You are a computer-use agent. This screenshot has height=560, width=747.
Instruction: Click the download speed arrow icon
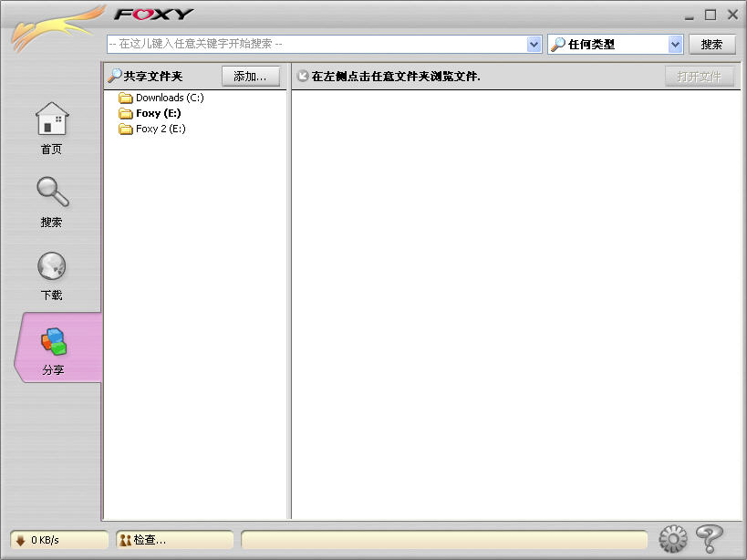point(20,540)
